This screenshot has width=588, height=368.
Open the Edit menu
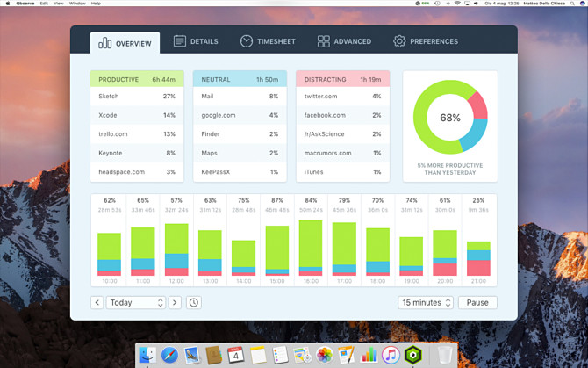[44, 3]
